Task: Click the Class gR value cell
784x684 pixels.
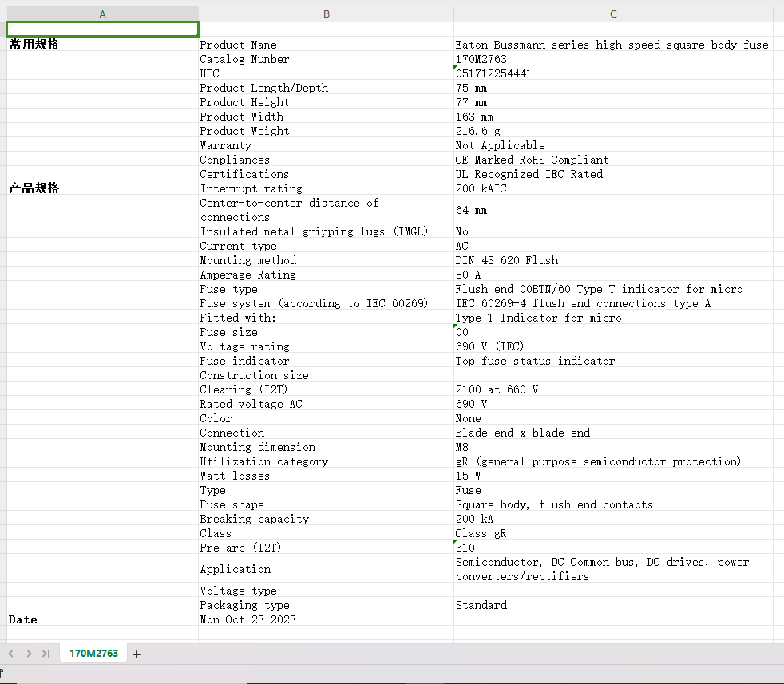Action: click(x=613, y=533)
